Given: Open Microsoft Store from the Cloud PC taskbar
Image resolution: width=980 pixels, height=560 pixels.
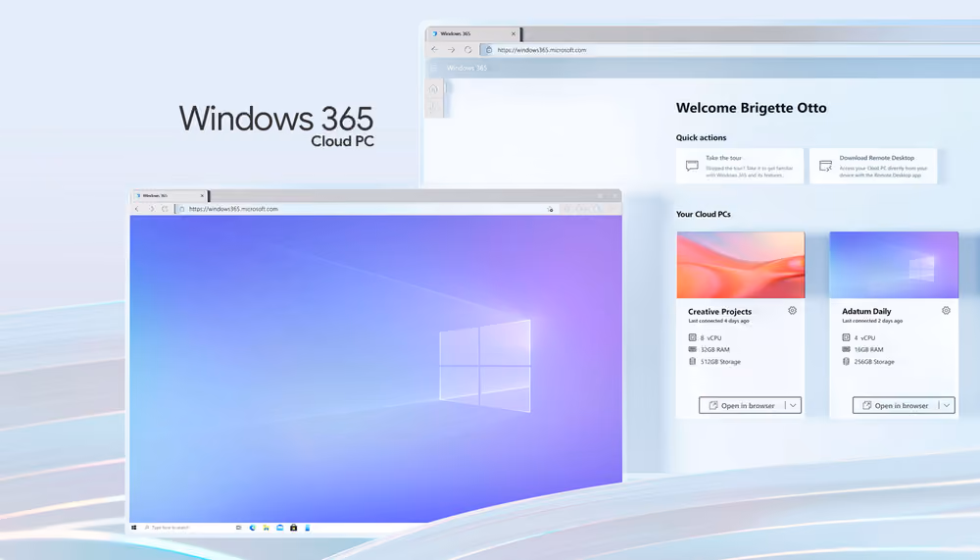Looking at the screenshot, I should [294, 528].
